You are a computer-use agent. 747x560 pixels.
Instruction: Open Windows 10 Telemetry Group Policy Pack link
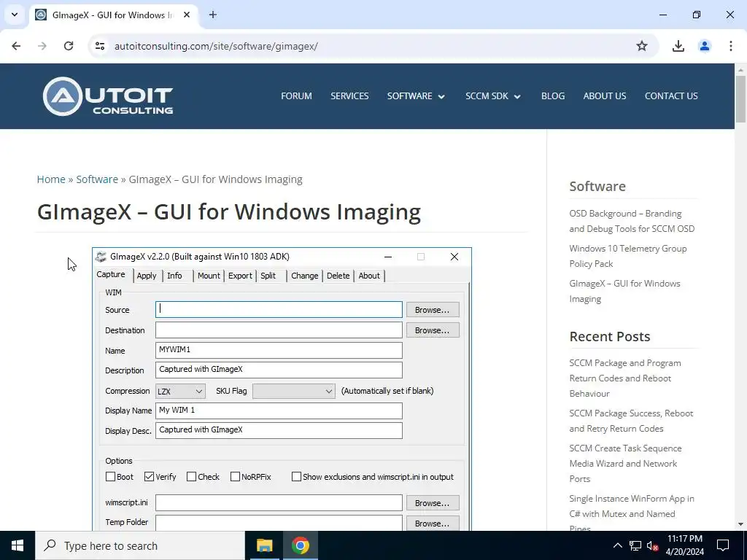point(628,256)
